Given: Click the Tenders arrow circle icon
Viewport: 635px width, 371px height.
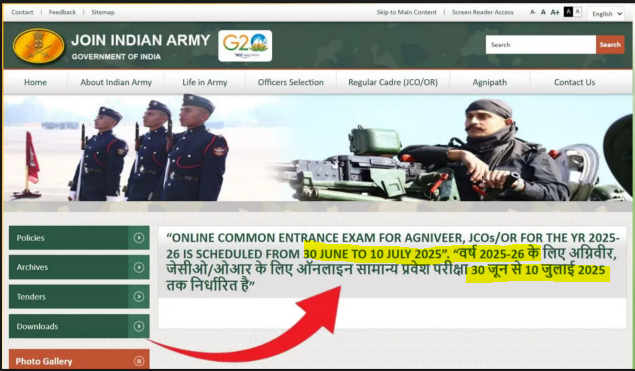Looking at the screenshot, I should [x=139, y=297].
